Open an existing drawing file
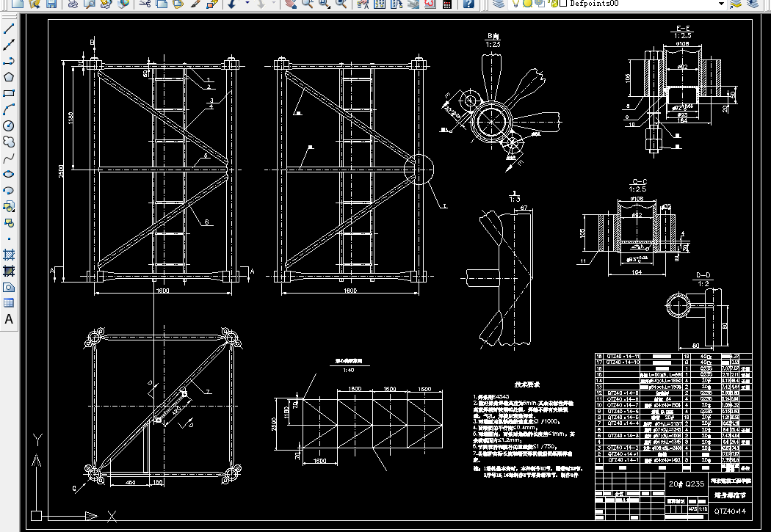 (x=34, y=4)
